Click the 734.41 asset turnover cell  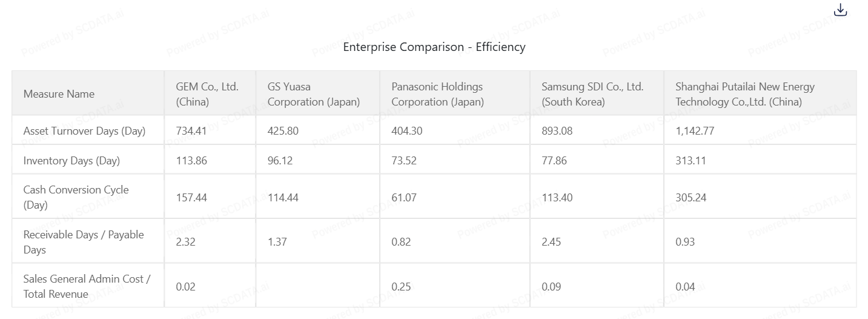click(x=191, y=131)
